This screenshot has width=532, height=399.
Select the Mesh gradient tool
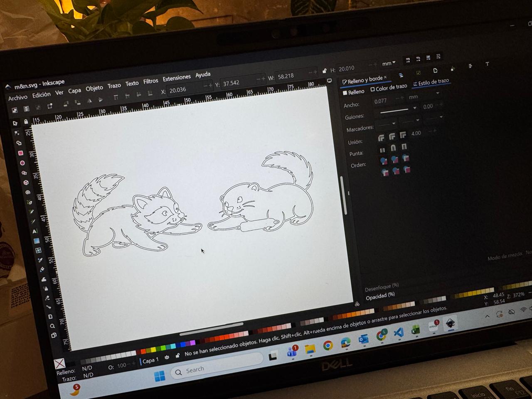[x=38, y=250]
